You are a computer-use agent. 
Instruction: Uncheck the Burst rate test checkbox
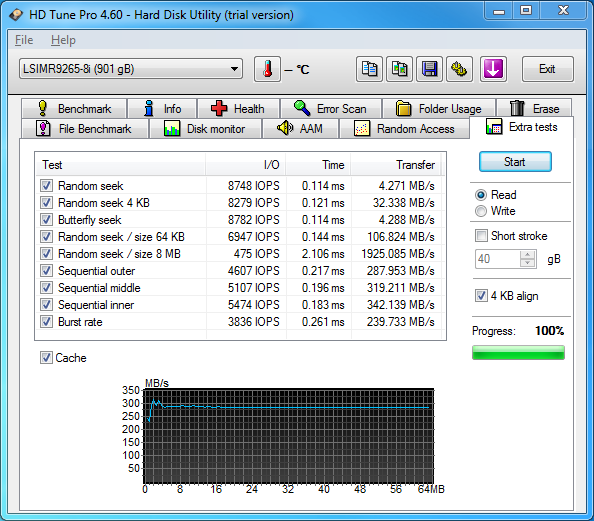coord(46,322)
